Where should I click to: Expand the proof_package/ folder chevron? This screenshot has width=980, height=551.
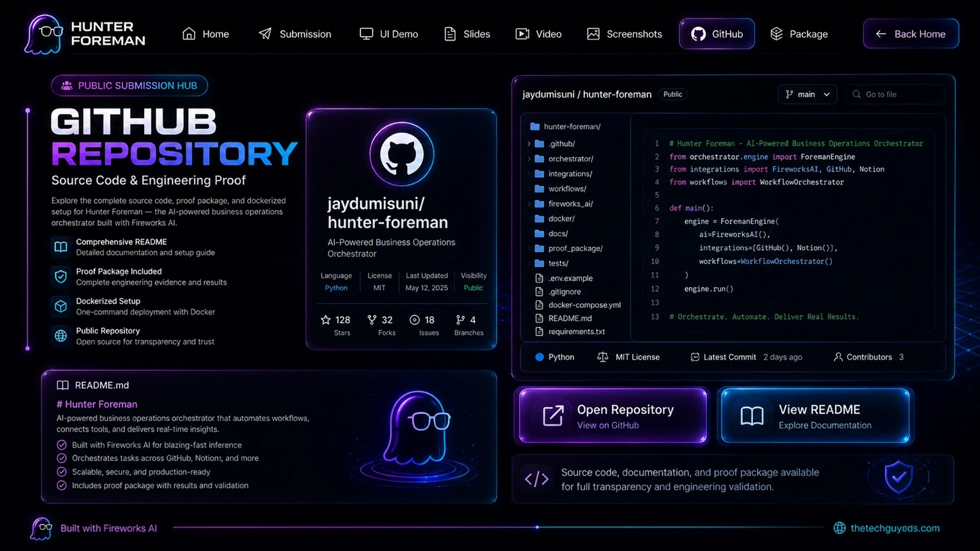(x=529, y=248)
